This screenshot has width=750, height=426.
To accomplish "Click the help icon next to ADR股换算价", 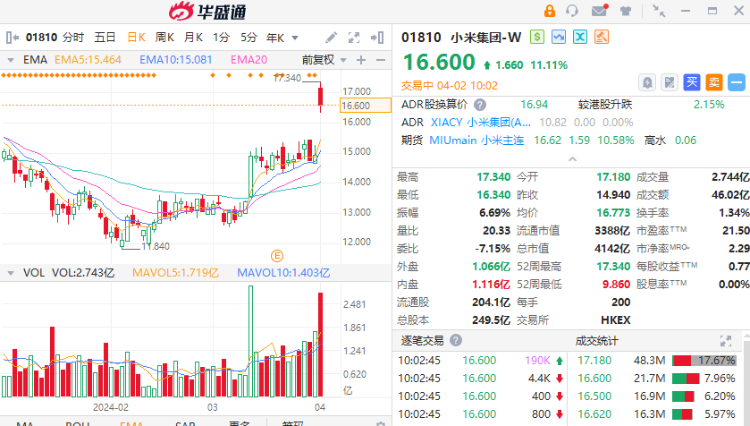I will point(480,104).
